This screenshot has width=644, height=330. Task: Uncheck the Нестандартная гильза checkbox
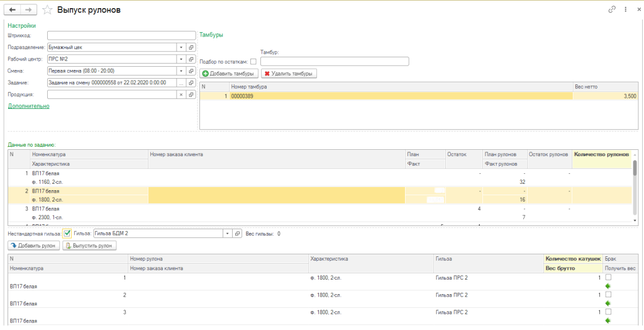coord(67,234)
